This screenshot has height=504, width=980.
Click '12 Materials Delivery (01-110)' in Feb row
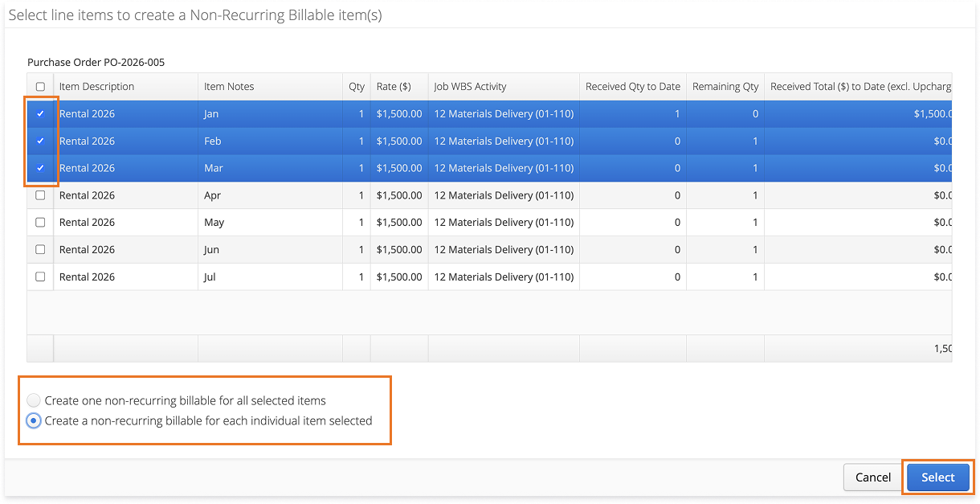point(504,141)
